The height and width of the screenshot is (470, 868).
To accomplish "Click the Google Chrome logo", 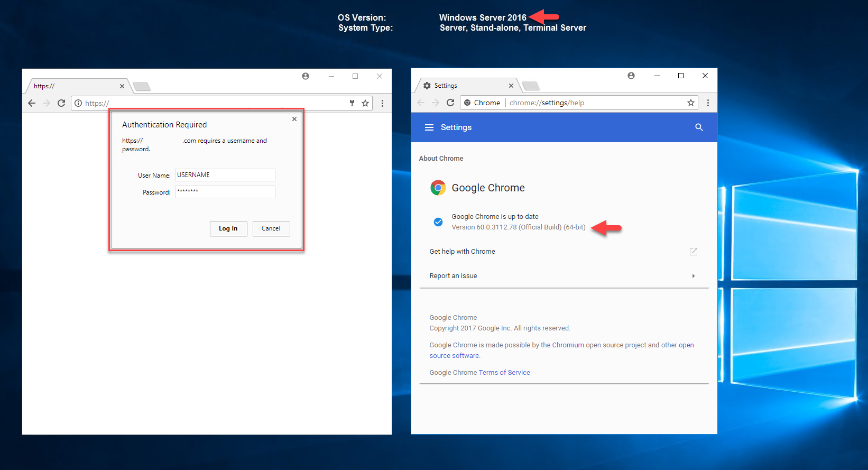I will 438,188.
